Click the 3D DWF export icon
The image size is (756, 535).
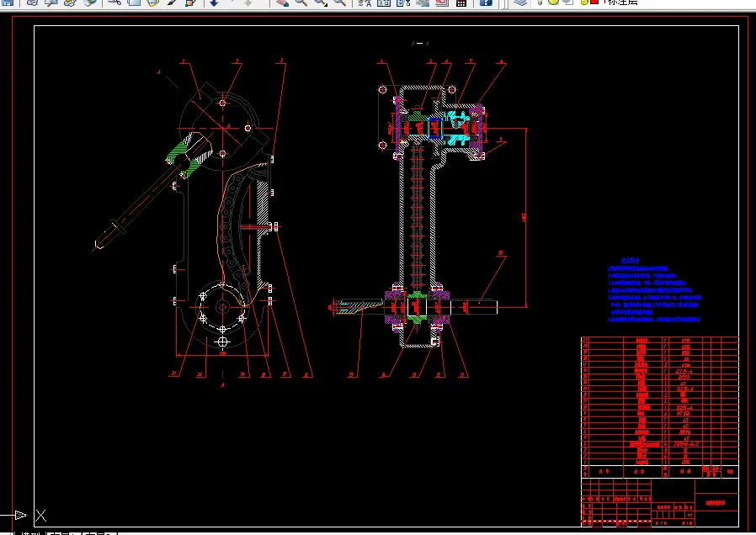point(90,3)
